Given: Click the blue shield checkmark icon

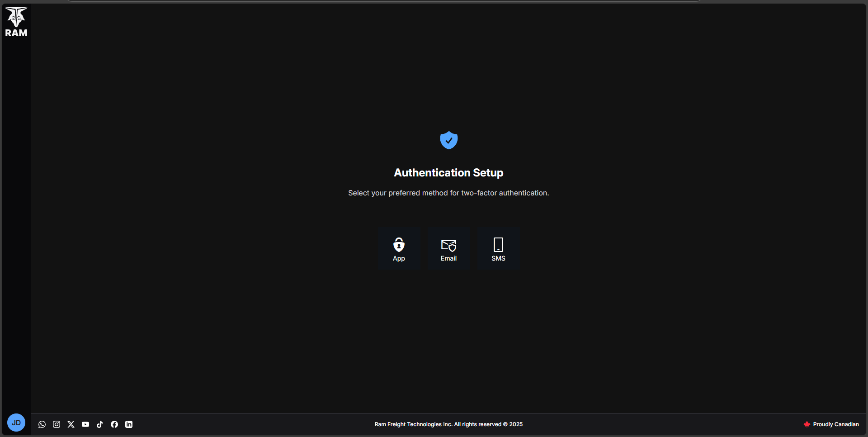Looking at the screenshot, I should tap(448, 140).
